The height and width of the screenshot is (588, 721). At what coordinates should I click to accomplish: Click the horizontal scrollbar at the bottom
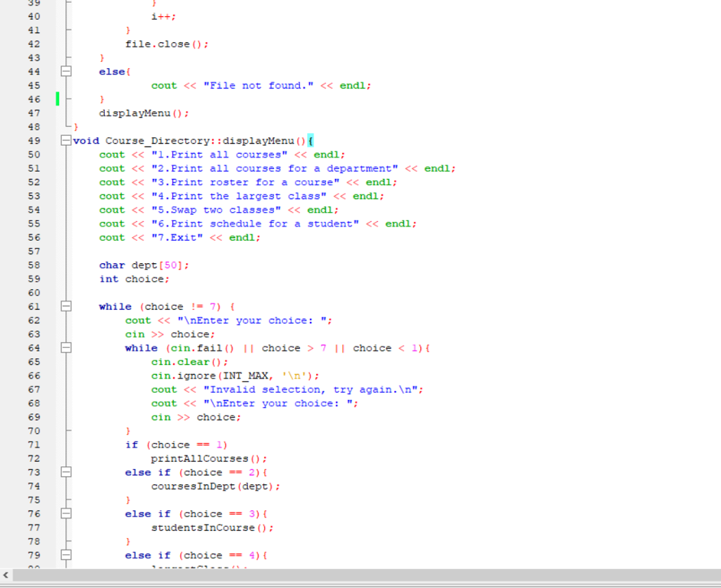click(x=352, y=575)
